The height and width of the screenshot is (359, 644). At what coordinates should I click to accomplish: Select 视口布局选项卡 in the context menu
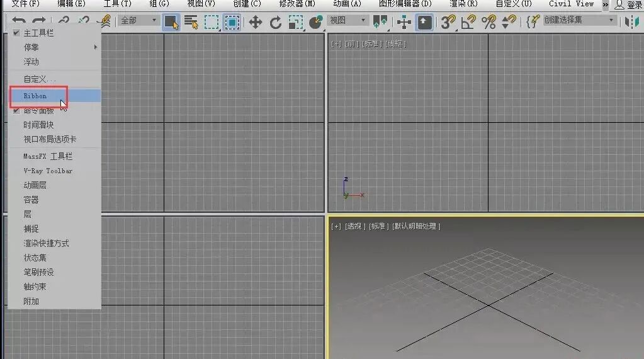click(54, 139)
